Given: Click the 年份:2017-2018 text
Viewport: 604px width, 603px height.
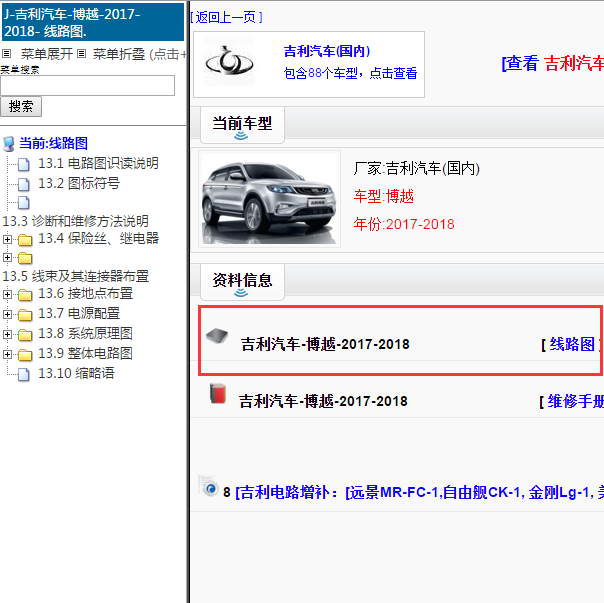Looking at the screenshot, I should click(x=404, y=224).
